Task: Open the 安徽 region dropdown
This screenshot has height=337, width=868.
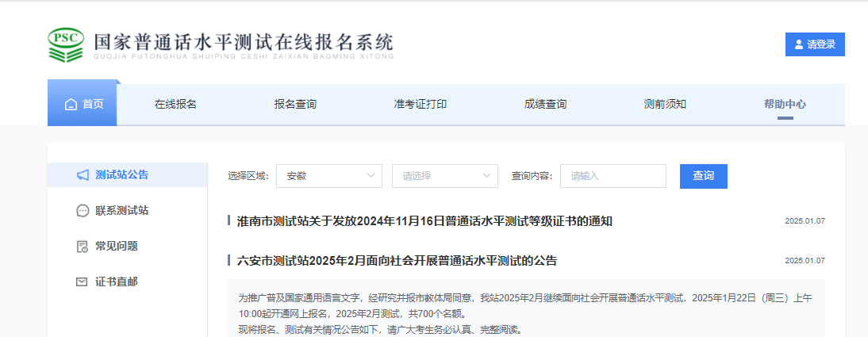Action: [328, 176]
